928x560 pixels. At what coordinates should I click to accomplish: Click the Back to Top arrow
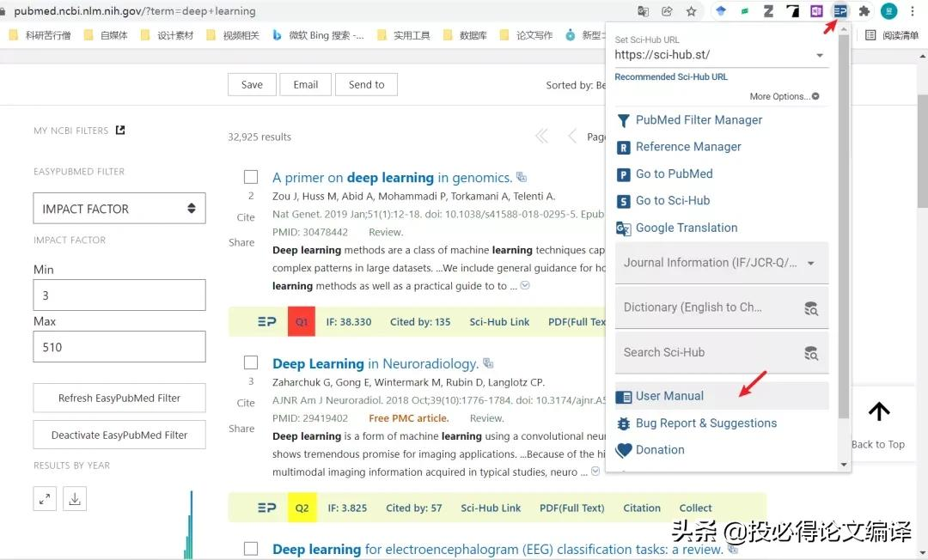(879, 411)
